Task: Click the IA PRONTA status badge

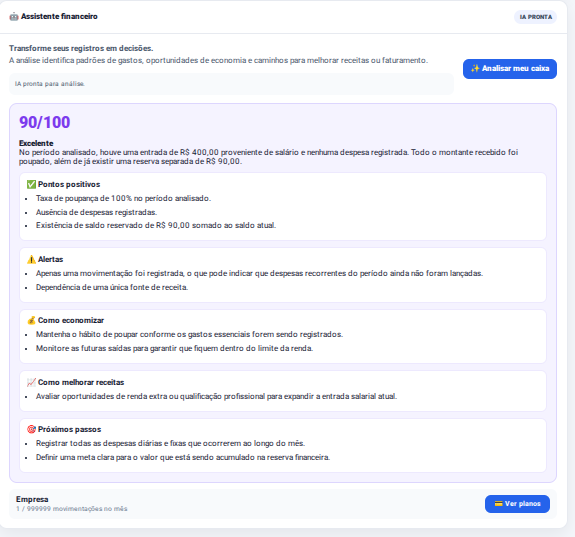Action: 535,17
